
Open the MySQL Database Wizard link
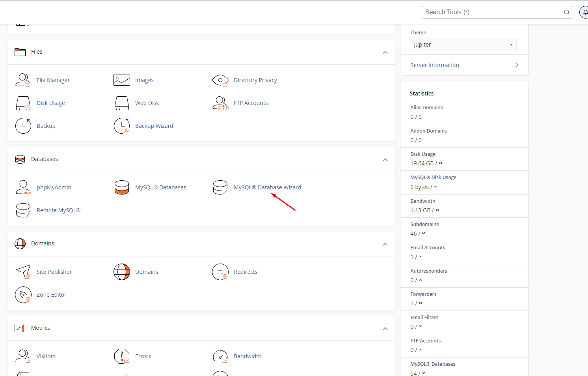267,187
